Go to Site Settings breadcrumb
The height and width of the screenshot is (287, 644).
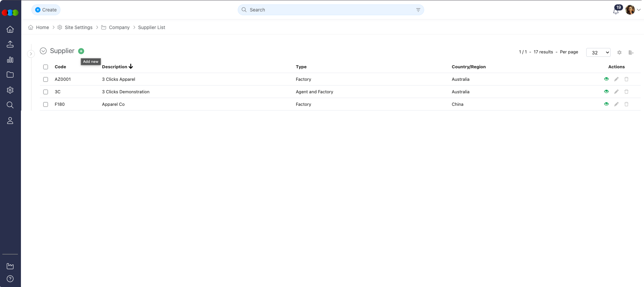78,27
